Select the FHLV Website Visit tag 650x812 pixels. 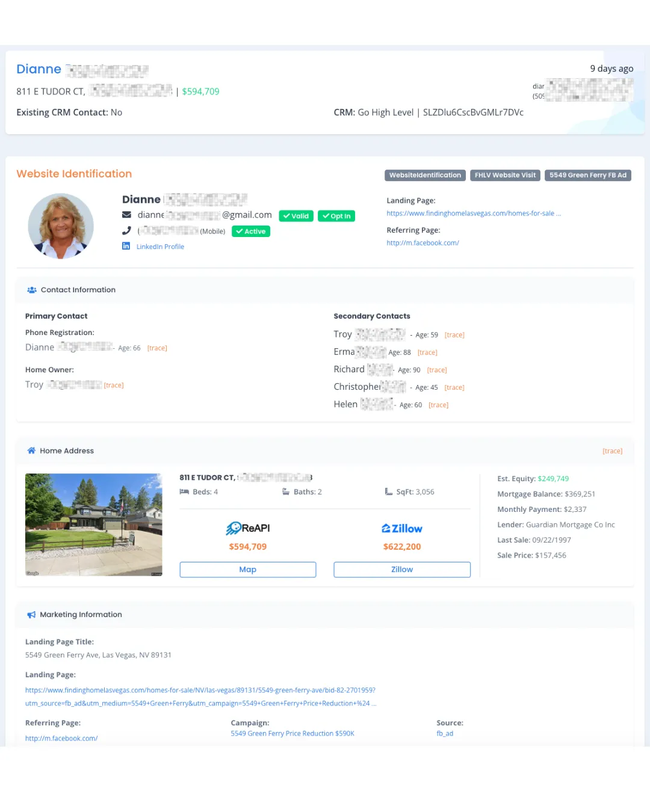pyautogui.click(x=505, y=175)
